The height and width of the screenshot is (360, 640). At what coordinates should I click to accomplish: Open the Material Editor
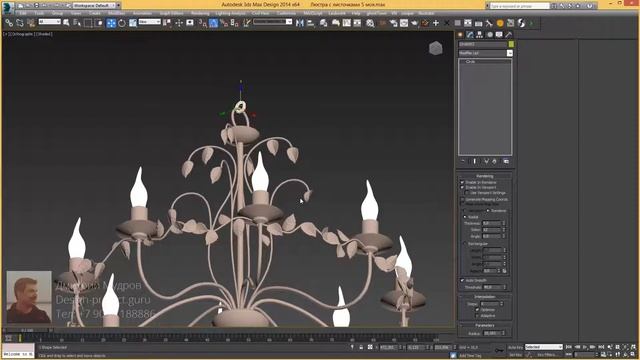(x=370, y=23)
